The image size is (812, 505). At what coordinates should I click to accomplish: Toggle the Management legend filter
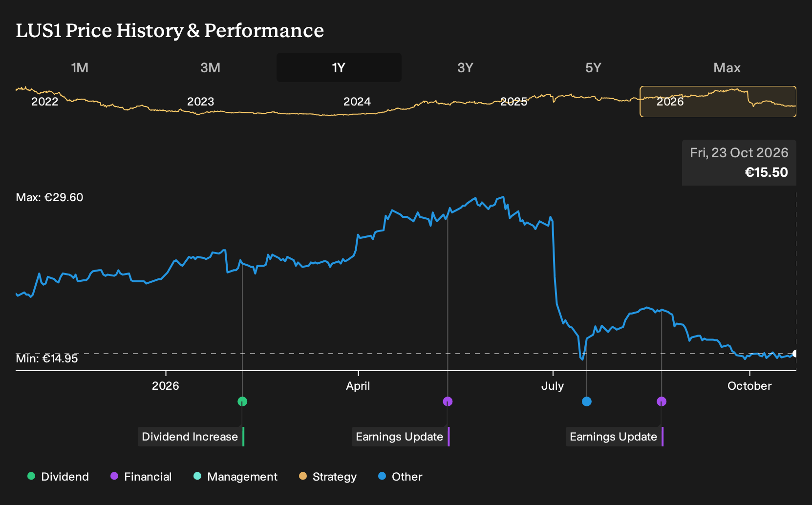point(235,477)
